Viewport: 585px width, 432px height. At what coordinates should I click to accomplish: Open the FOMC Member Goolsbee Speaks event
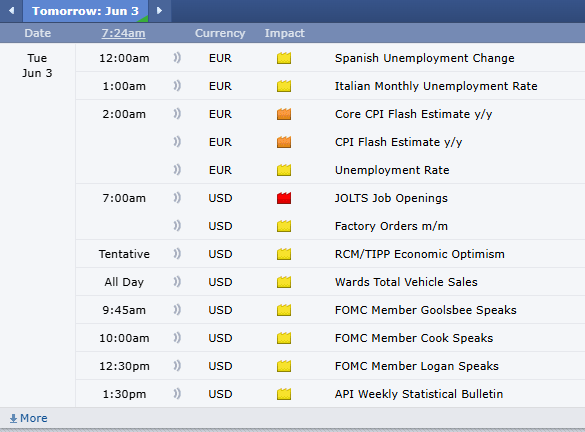(426, 310)
